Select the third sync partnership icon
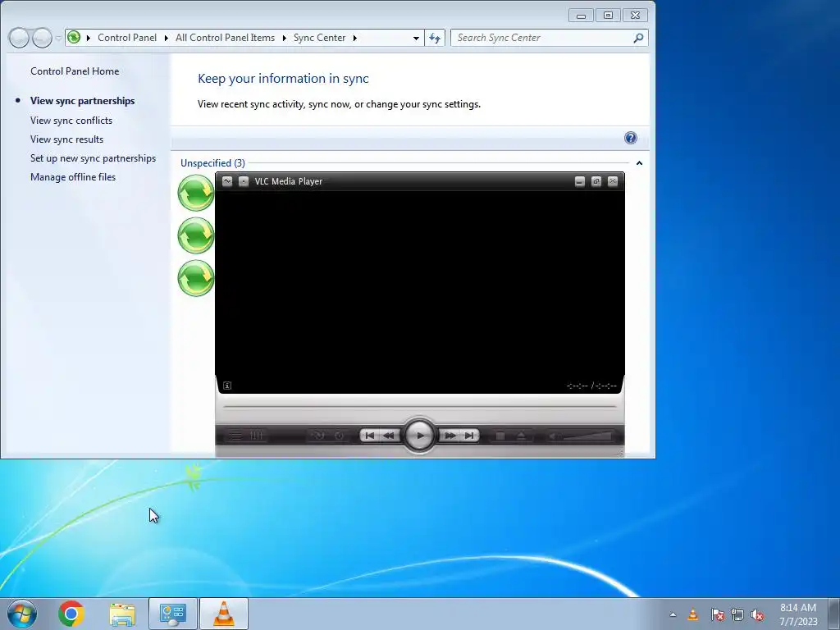Viewport: 840px width, 630px height. click(196, 278)
